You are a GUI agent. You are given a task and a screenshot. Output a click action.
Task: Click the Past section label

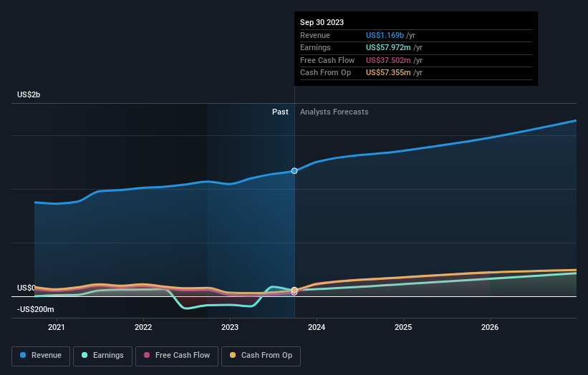coord(280,112)
